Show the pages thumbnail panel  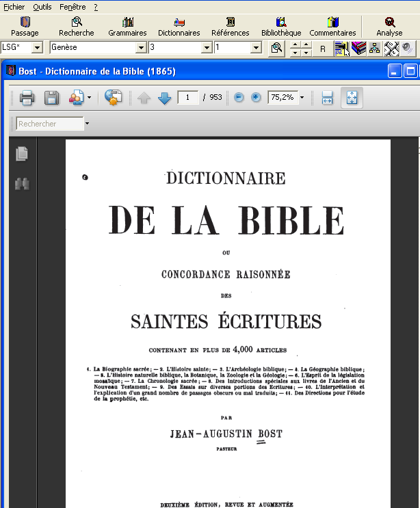22,154
